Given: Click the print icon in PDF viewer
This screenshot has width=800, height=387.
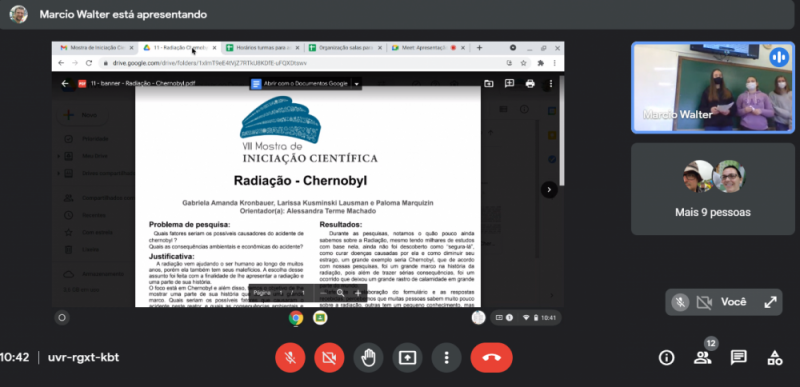Looking at the screenshot, I should click(530, 84).
